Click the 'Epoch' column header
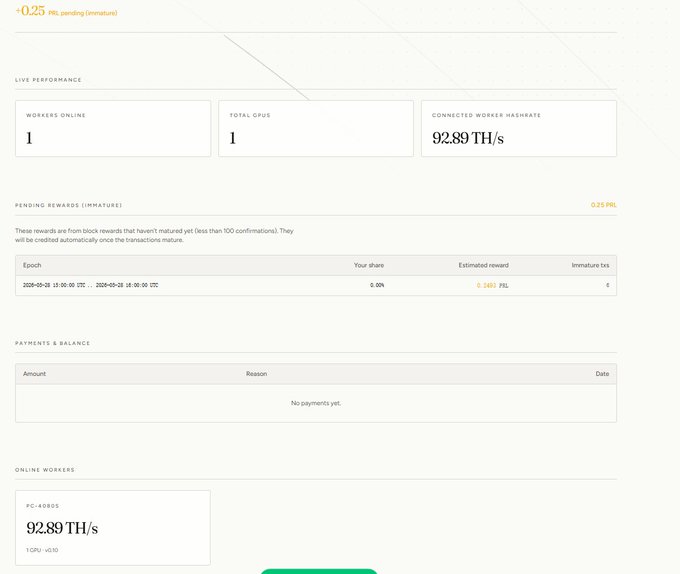 coord(32,265)
